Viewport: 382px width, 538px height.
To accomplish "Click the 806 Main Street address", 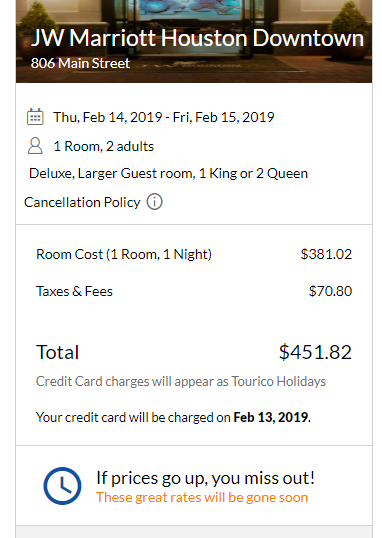I will (x=80, y=63).
